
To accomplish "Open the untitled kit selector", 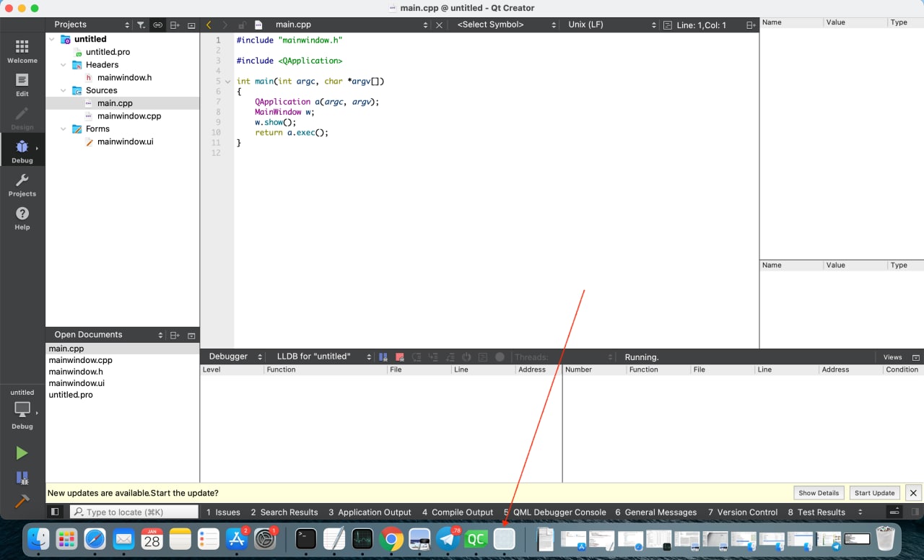I will point(22,408).
